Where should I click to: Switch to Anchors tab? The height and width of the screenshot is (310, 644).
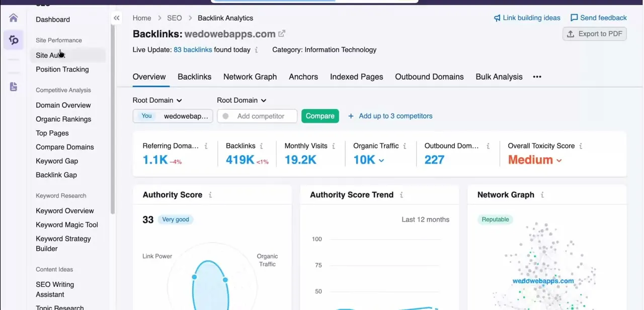303,77
